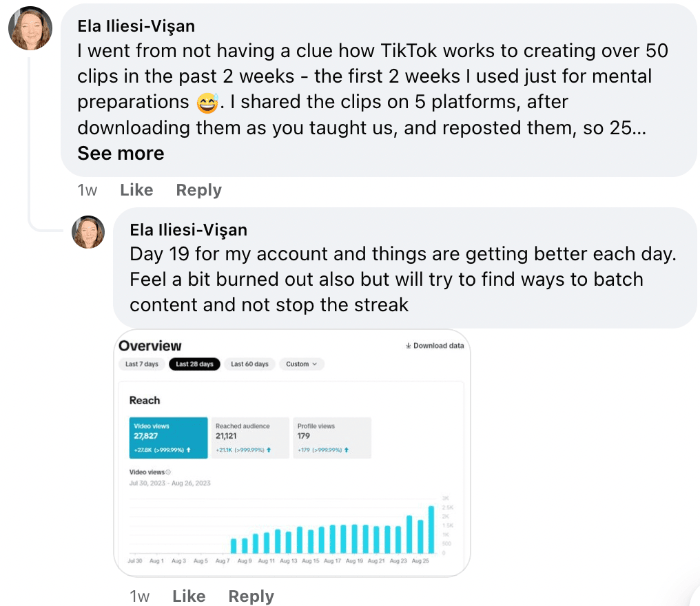Click Ela's avatar on the reply comment
The height and width of the screenshot is (606, 700).
[88, 232]
